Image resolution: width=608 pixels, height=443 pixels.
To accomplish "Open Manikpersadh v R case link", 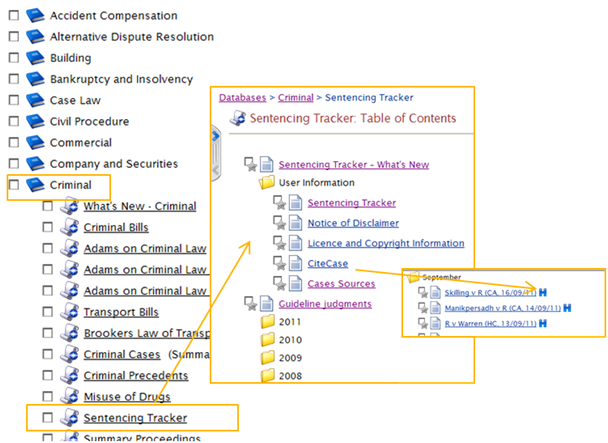I will coord(503,308).
